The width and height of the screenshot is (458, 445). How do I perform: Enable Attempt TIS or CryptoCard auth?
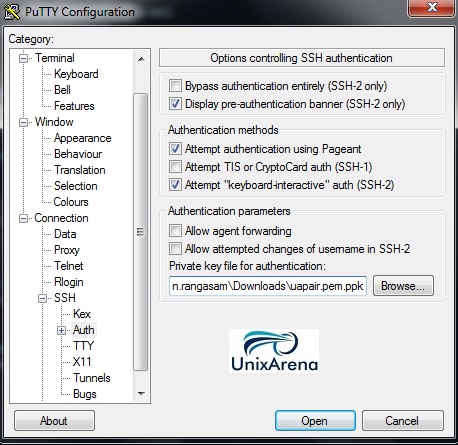(x=175, y=166)
